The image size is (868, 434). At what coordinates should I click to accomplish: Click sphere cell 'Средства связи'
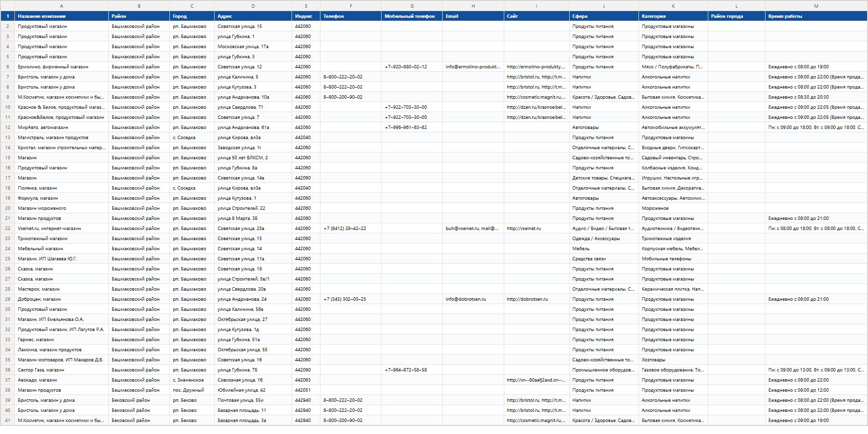[604, 259]
